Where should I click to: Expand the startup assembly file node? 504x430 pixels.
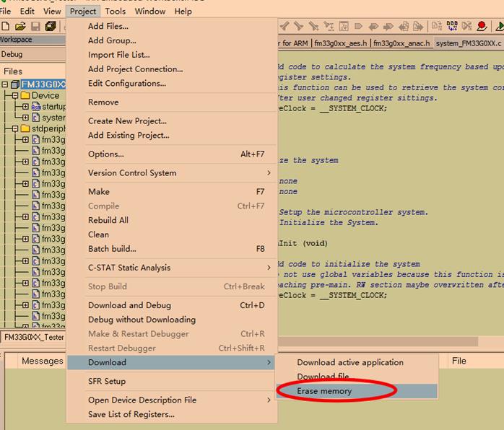pos(25,107)
